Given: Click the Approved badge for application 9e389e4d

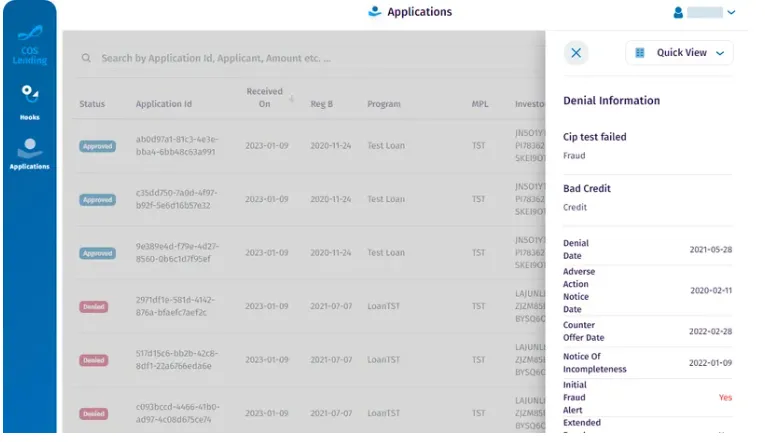Looking at the screenshot, I should click(x=98, y=253).
